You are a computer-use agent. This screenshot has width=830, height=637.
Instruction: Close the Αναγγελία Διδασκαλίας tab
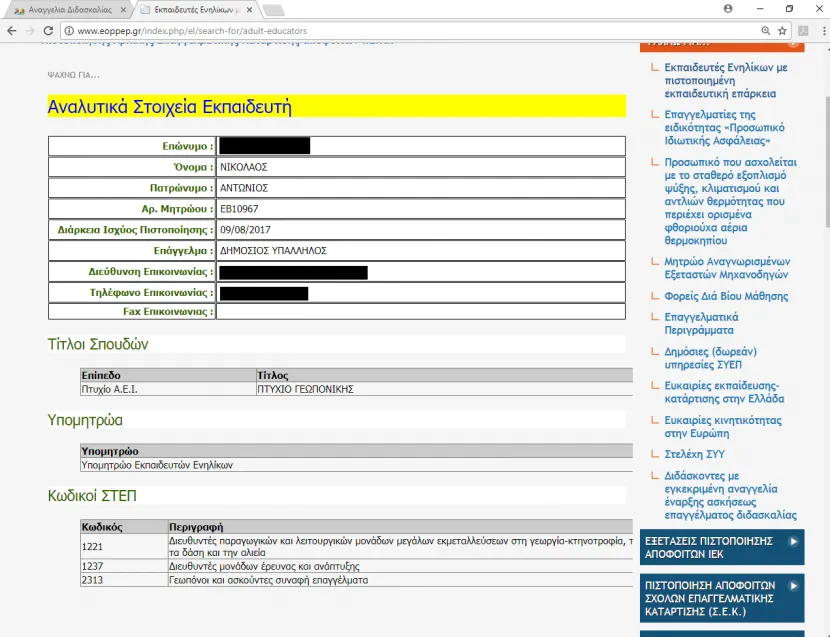[123, 10]
